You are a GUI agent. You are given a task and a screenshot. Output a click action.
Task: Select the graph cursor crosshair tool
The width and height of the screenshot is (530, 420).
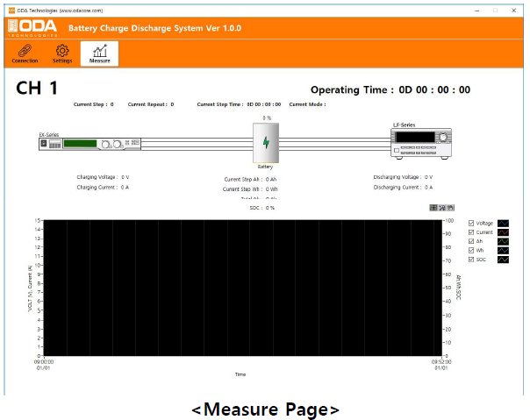click(x=433, y=208)
